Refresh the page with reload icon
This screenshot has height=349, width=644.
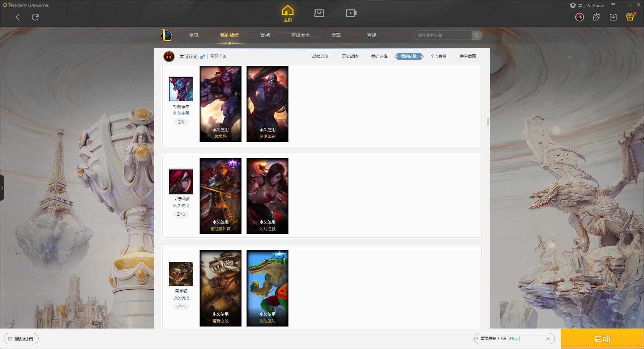[x=35, y=17]
